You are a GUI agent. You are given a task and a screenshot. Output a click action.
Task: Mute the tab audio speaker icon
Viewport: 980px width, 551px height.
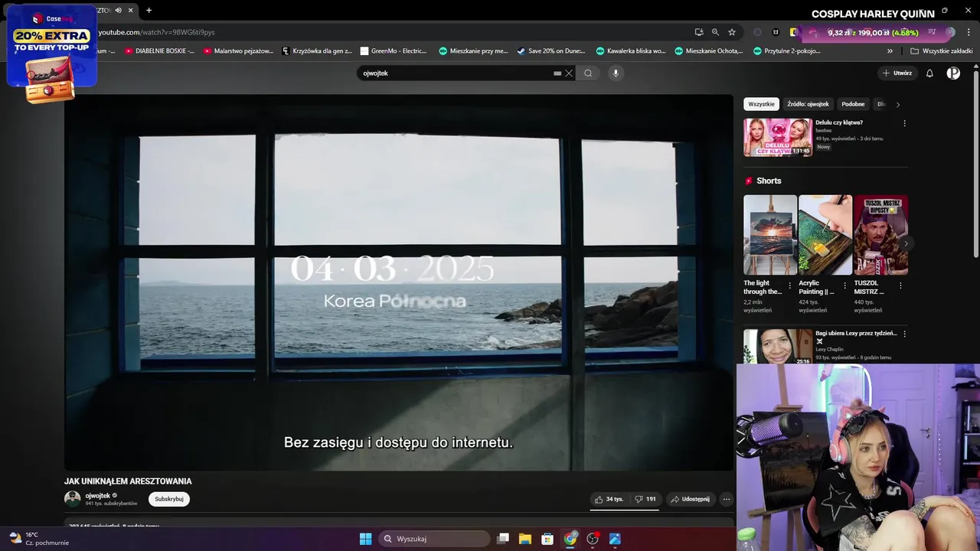click(x=118, y=10)
